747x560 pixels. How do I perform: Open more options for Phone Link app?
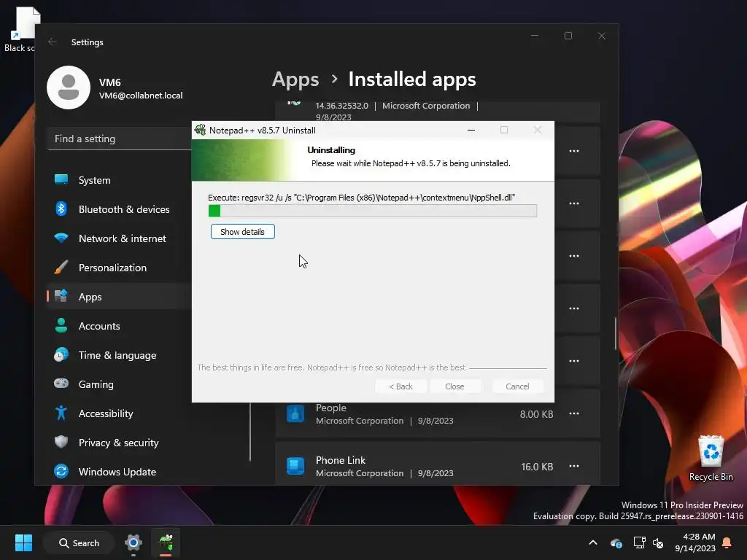tap(574, 466)
